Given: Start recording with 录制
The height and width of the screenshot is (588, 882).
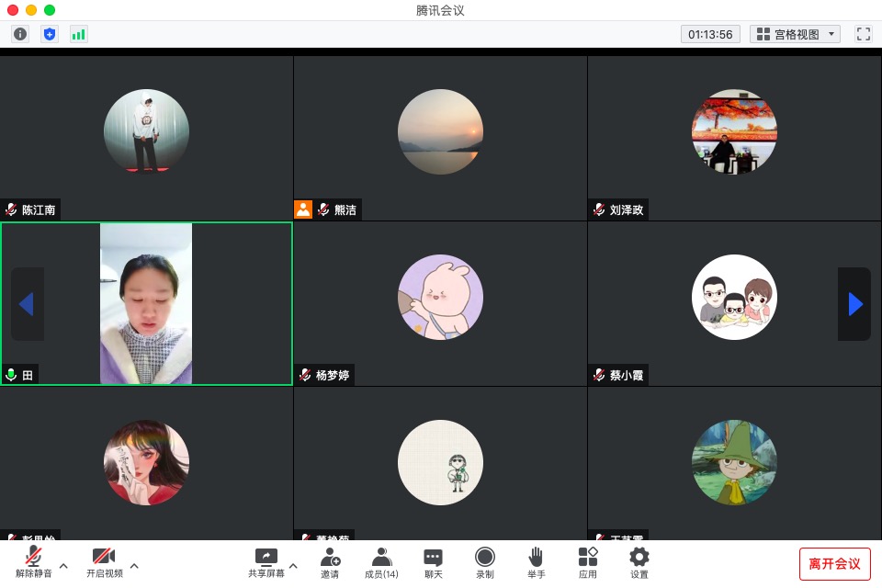Looking at the screenshot, I should pyautogui.click(x=485, y=562).
